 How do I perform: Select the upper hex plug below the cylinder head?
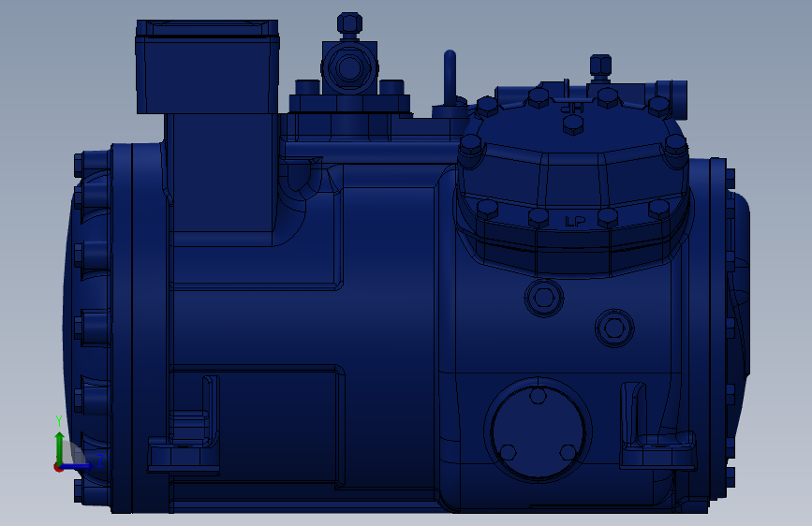pyautogui.click(x=544, y=298)
